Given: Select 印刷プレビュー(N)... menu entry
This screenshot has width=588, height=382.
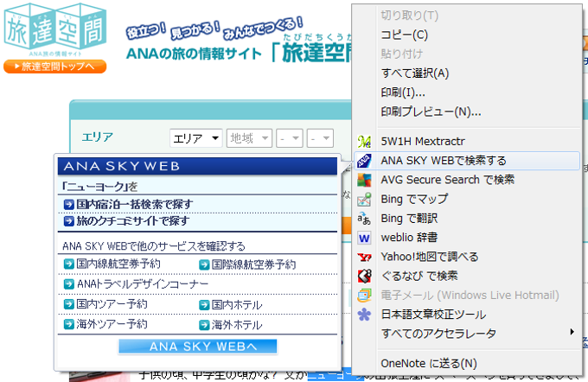Looking at the screenshot, I should point(467,111).
